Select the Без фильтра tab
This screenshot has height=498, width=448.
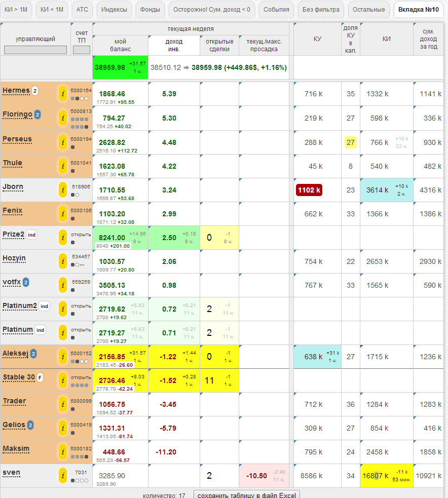(321, 10)
